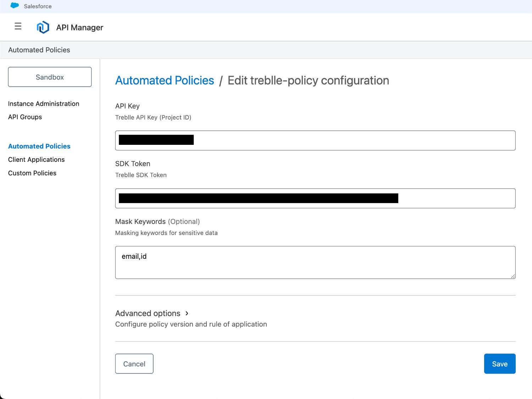Click inside the API Key input field
The height and width of the screenshot is (399, 532).
[x=315, y=140]
